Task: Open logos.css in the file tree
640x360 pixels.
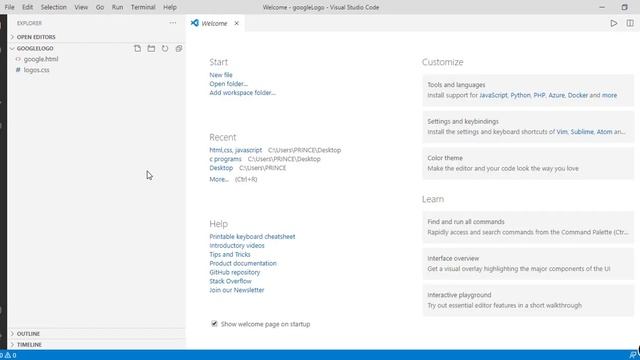Action: pyautogui.click(x=36, y=70)
